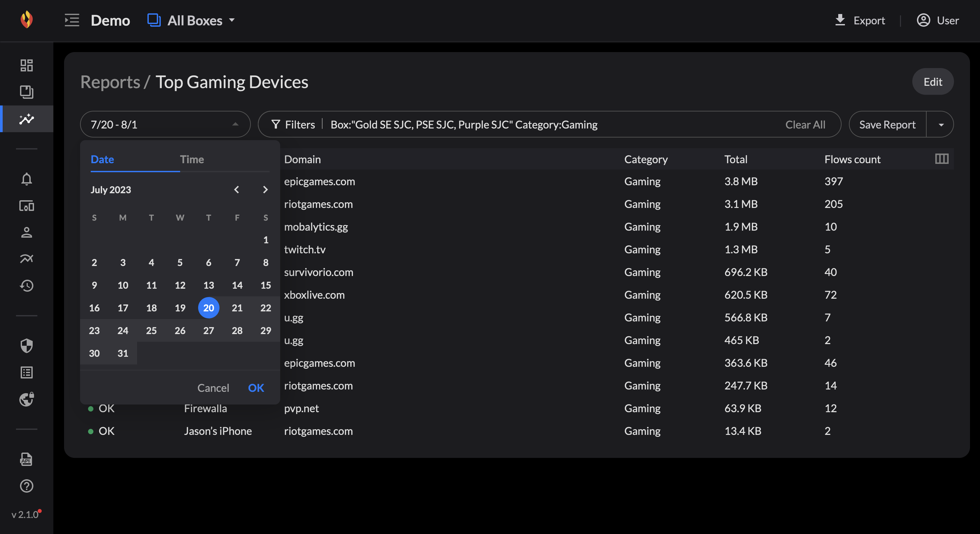Image resolution: width=980 pixels, height=534 pixels.
Task: Click the twitch.tv domain cell
Action: tap(305, 249)
